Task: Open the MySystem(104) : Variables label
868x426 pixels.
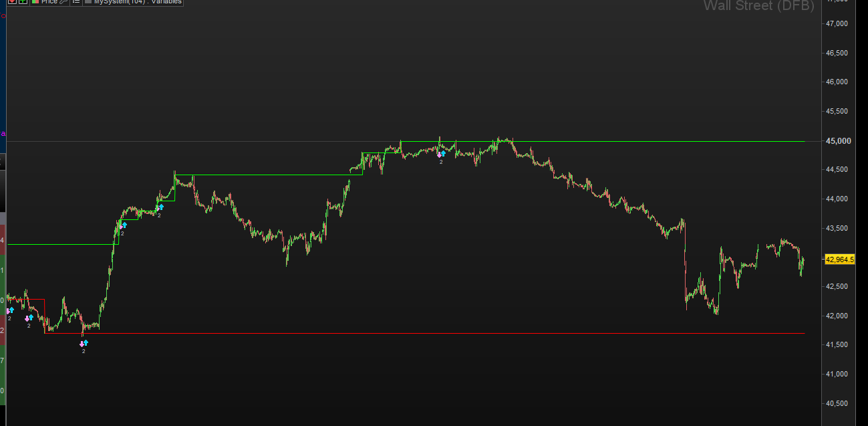Action: click(x=138, y=2)
